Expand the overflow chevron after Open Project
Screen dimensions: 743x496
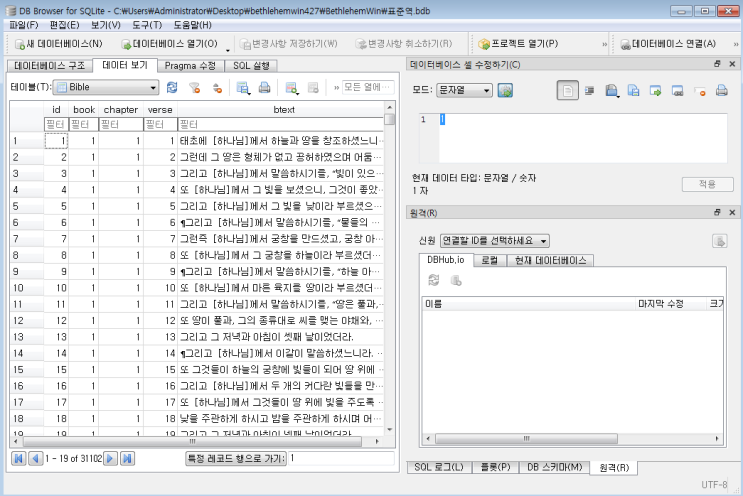[605, 45]
